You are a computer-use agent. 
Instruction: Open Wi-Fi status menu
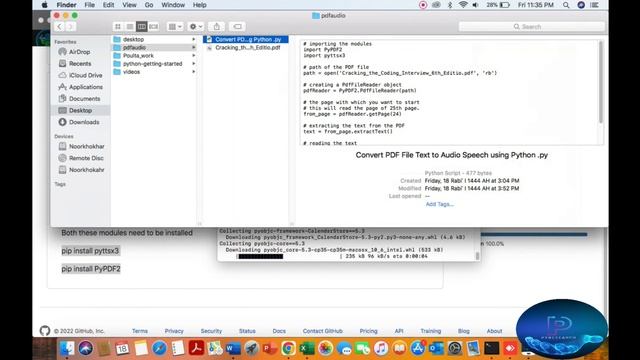[463, 5]
